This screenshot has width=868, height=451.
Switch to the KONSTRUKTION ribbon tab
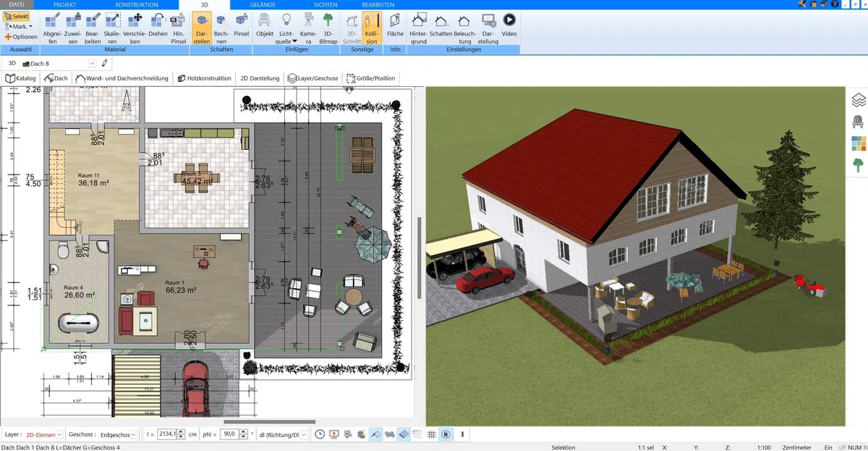point(137,4)
